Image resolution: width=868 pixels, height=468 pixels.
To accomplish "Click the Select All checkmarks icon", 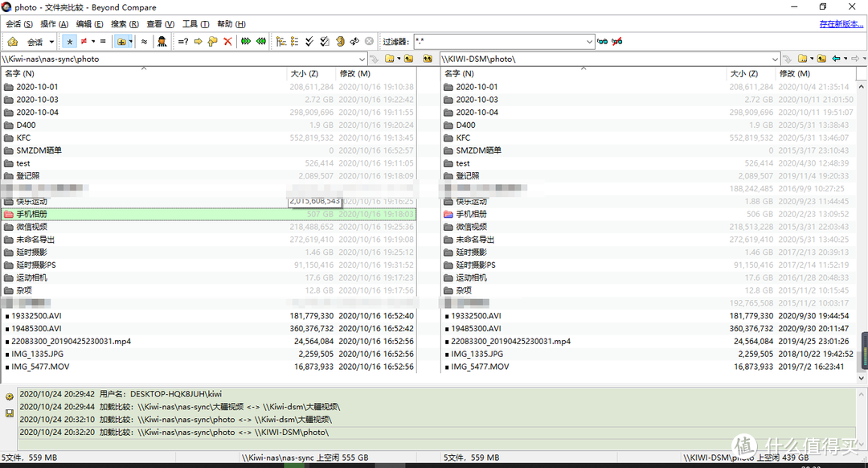I will 309,42.
